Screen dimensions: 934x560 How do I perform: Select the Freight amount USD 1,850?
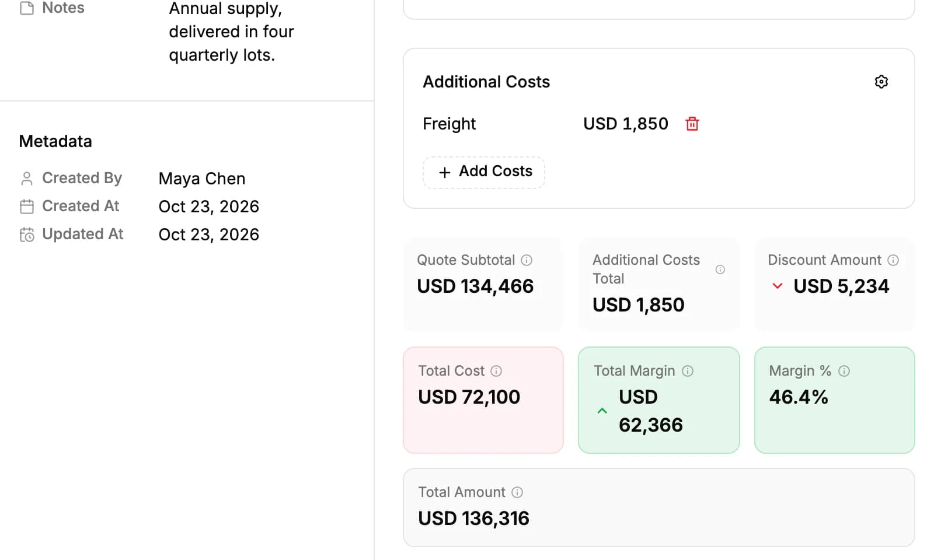pos(626,124)
